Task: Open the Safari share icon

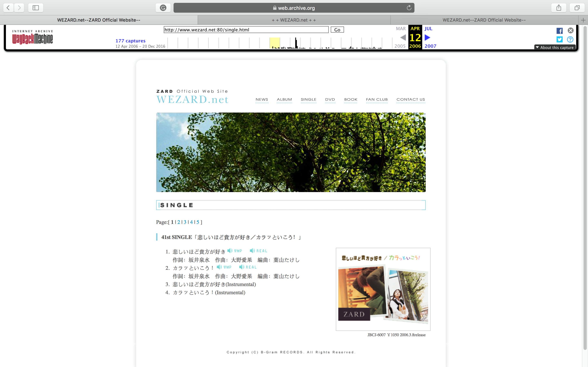Action: pyautogui.click(x=559, y=8)
